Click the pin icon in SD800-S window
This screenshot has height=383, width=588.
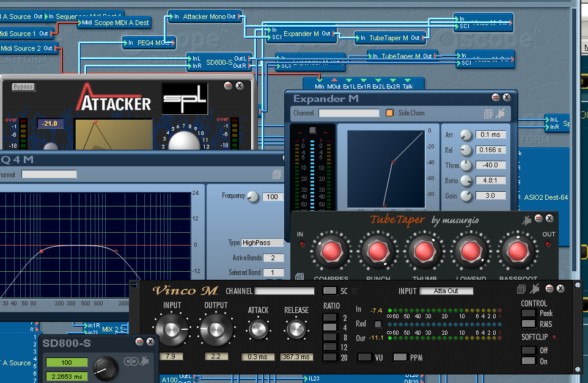[x=144, y=361]
